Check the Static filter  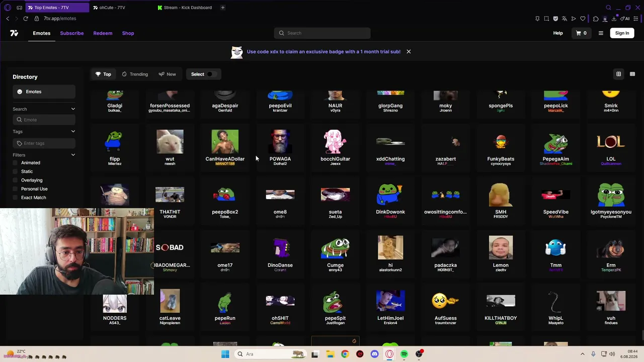point(15,171)
